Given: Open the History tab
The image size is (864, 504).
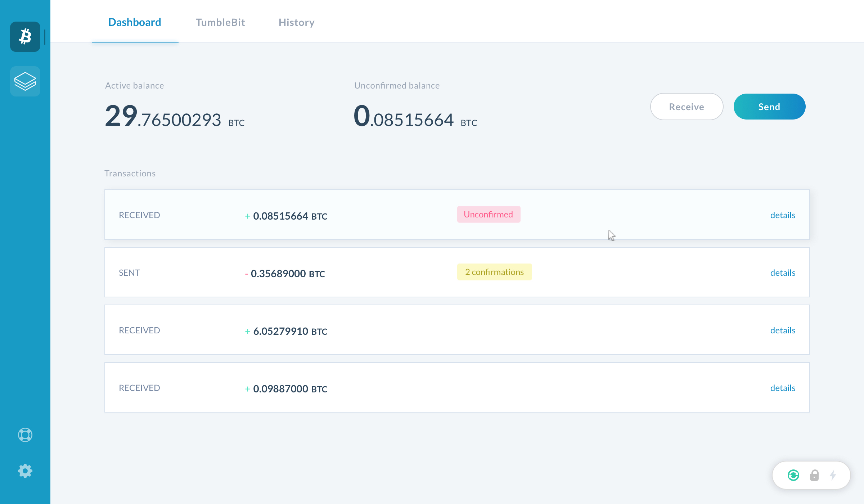Looking at the screenshot, I should pos(297,22).
